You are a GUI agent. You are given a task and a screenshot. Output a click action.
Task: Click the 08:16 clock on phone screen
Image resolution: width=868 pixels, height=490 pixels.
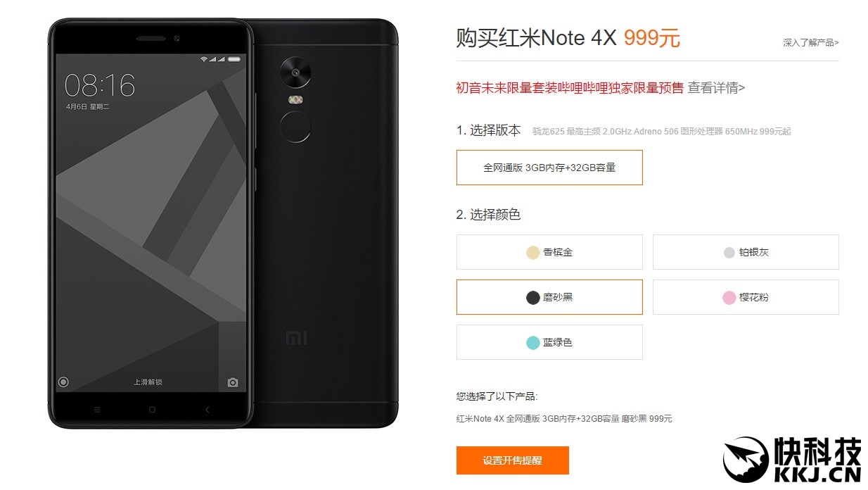pos(100,85)
